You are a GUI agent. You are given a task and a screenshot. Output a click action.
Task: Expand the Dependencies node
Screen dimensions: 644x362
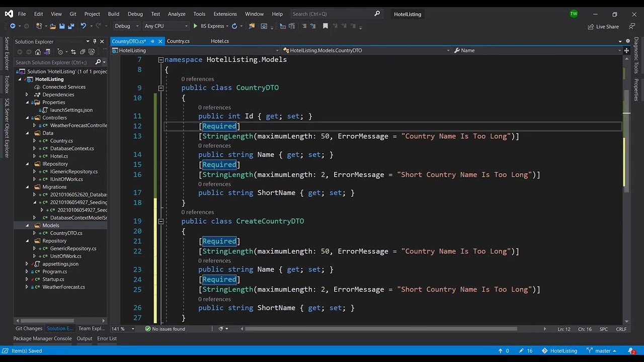[27, 95]
